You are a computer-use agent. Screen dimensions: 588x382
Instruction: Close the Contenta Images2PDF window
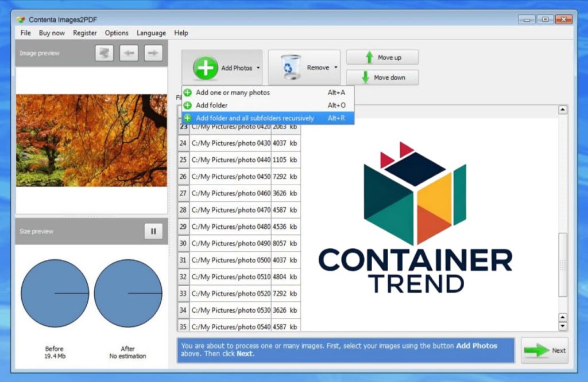coord(564,20)
